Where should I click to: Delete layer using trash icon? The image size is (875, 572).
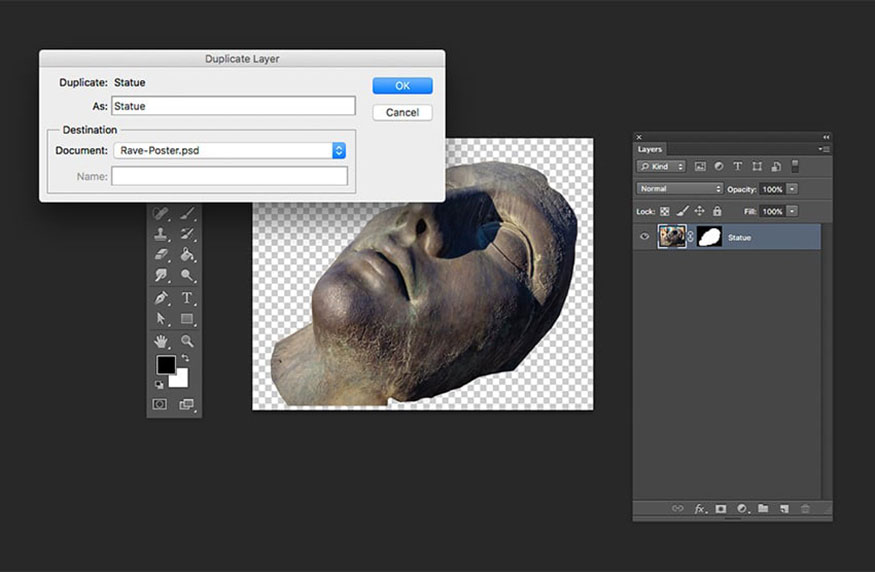click(805, 508)
